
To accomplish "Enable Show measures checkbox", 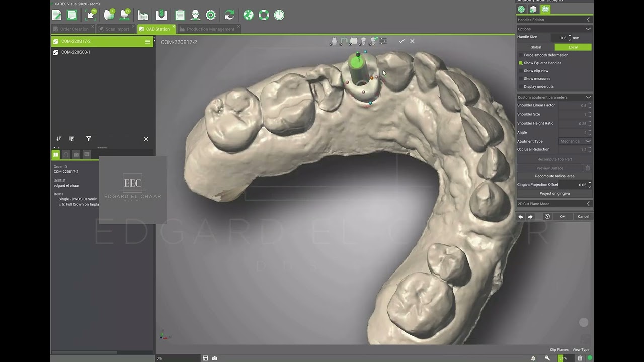I will tap(521, 79).
